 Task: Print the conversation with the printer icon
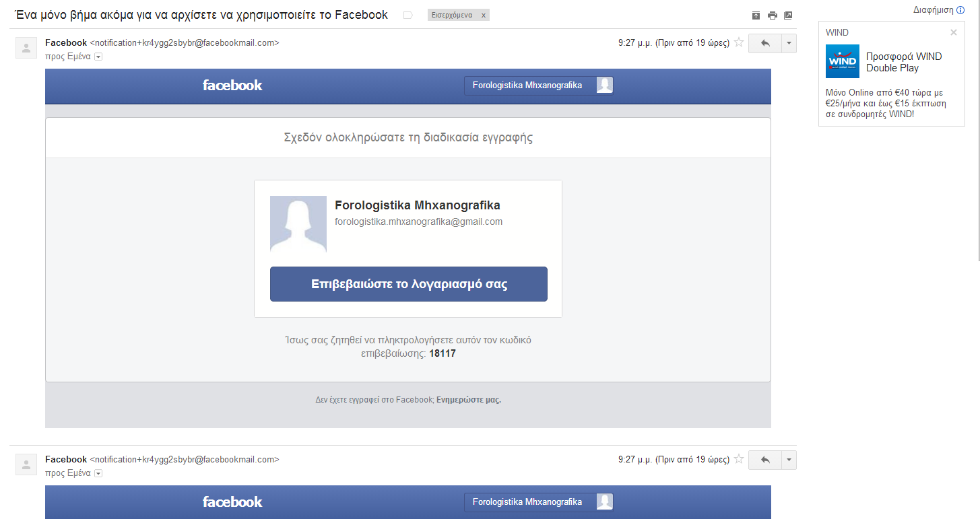772,15
